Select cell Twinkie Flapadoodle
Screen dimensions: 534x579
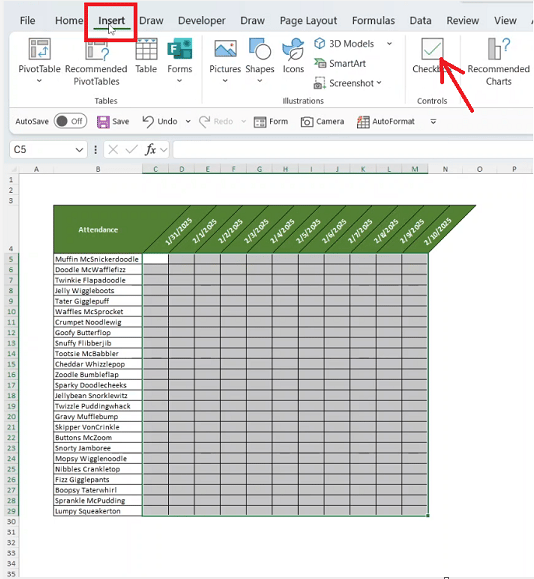click(98, 280)
